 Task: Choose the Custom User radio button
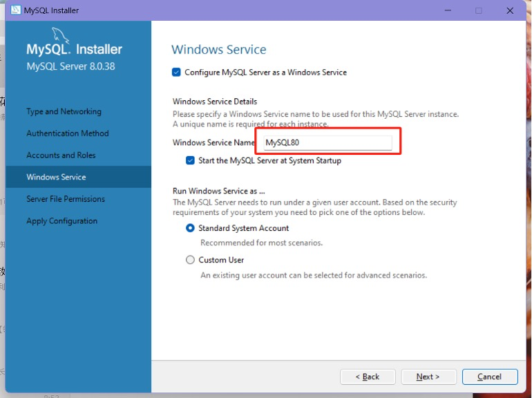[x=191, y=260]
